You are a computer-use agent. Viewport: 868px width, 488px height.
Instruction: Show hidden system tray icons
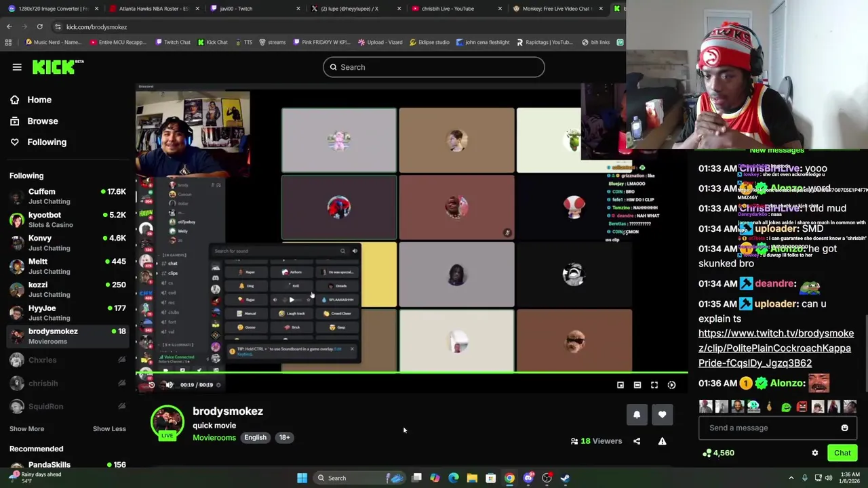click(791, 478)
